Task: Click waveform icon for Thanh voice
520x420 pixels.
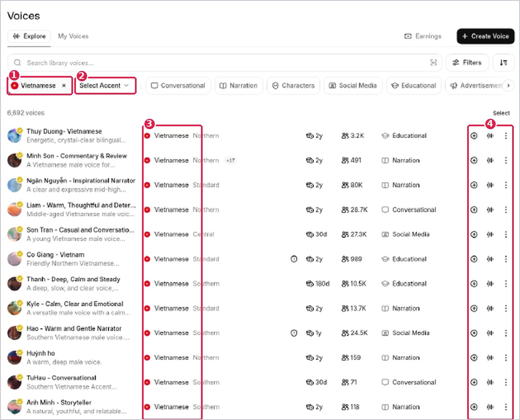Action: (490, 284)
